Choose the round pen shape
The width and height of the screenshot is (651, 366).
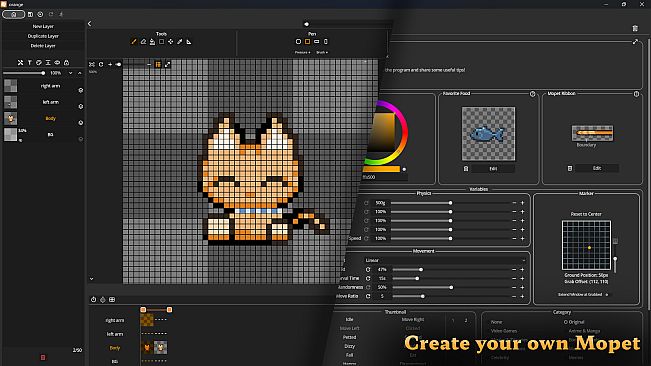point(298,42)
